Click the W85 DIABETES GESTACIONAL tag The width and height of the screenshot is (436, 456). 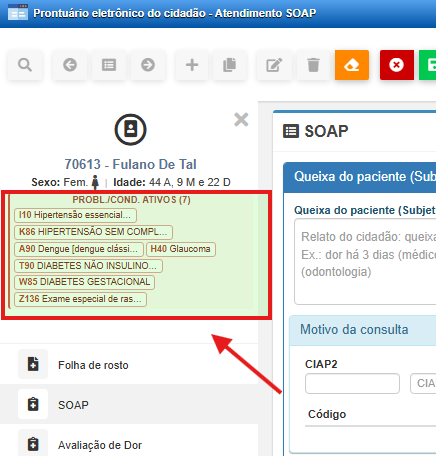[x=84, y=282]
